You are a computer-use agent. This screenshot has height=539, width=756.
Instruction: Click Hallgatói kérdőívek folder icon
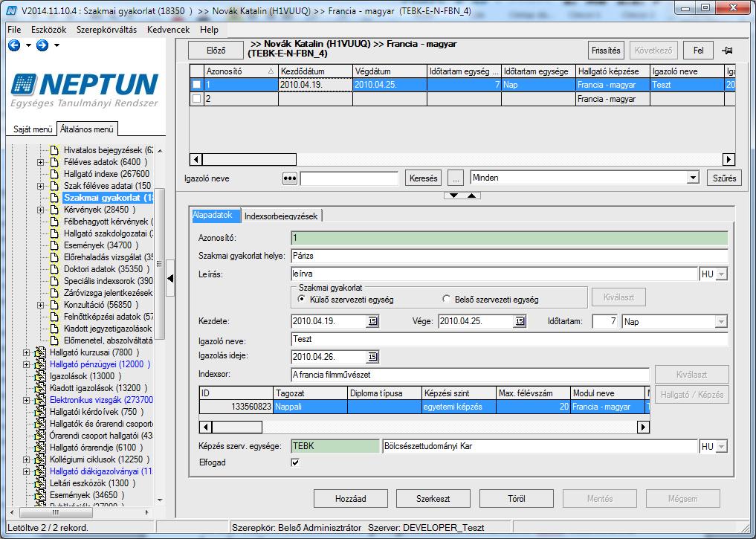click(x=40, y=412)
